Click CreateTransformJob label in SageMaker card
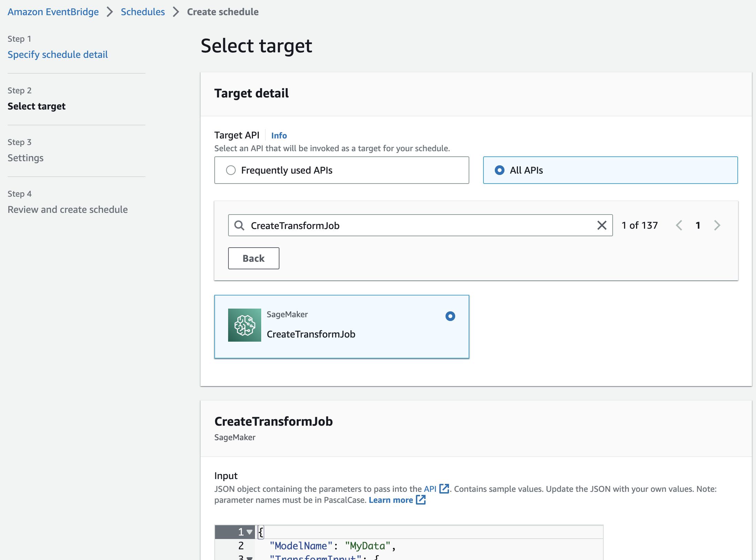Viewport: 756px width, 560px height. point(311,334)
